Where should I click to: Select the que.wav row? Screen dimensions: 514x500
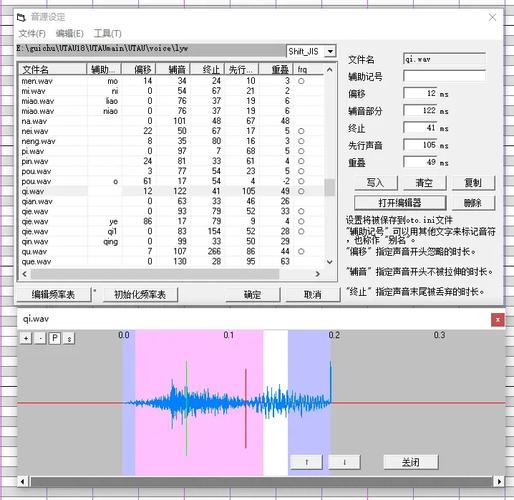[171, 261]
